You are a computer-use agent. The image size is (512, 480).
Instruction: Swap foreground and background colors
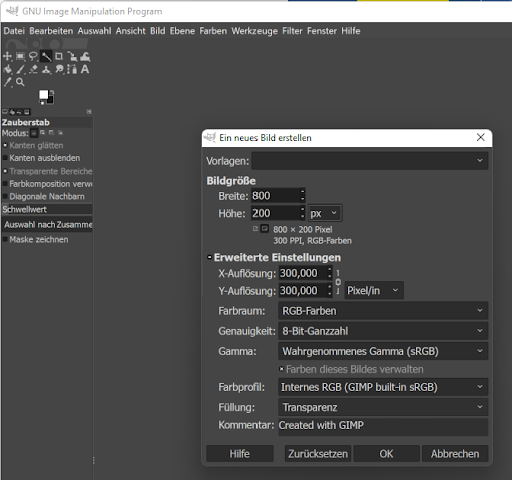click(x=52, y=92)
